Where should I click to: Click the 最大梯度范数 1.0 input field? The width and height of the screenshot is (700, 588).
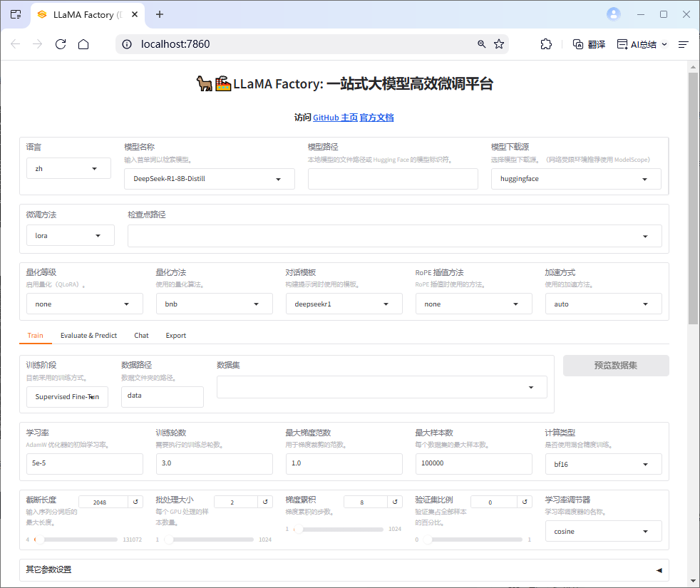click(x=344, y=463)
